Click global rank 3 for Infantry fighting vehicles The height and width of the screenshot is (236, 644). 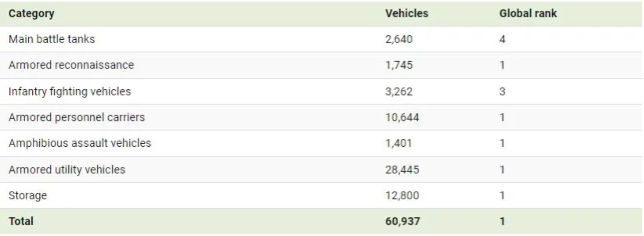502,92
